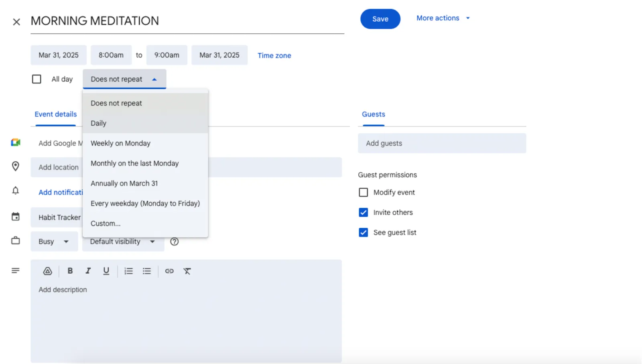
Task: Open the insert link tool
Action: point(169,271)
